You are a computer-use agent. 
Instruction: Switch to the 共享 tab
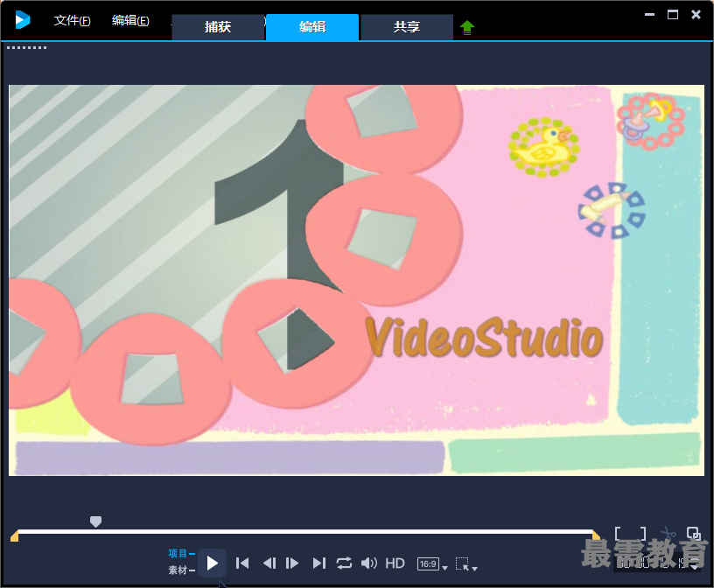pos(407,27)
